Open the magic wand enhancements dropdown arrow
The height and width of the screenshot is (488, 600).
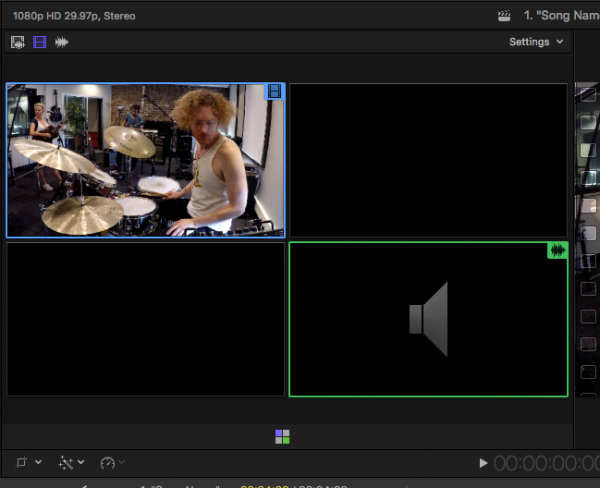[81, 463]
